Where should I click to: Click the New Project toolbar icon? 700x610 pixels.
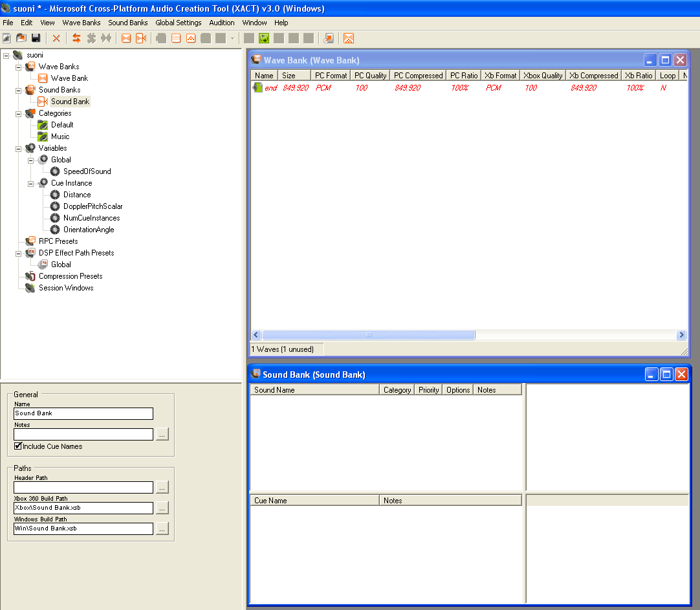(7, 38)
